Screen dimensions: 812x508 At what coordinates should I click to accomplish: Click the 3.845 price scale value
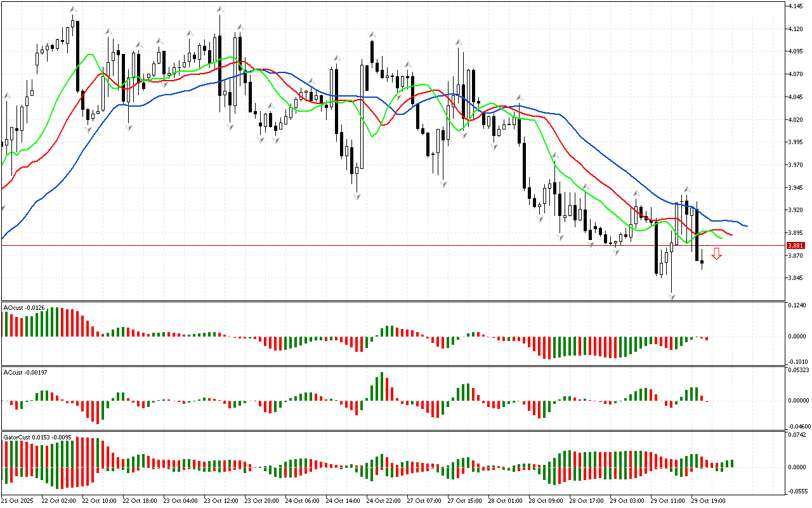(795, 278)
